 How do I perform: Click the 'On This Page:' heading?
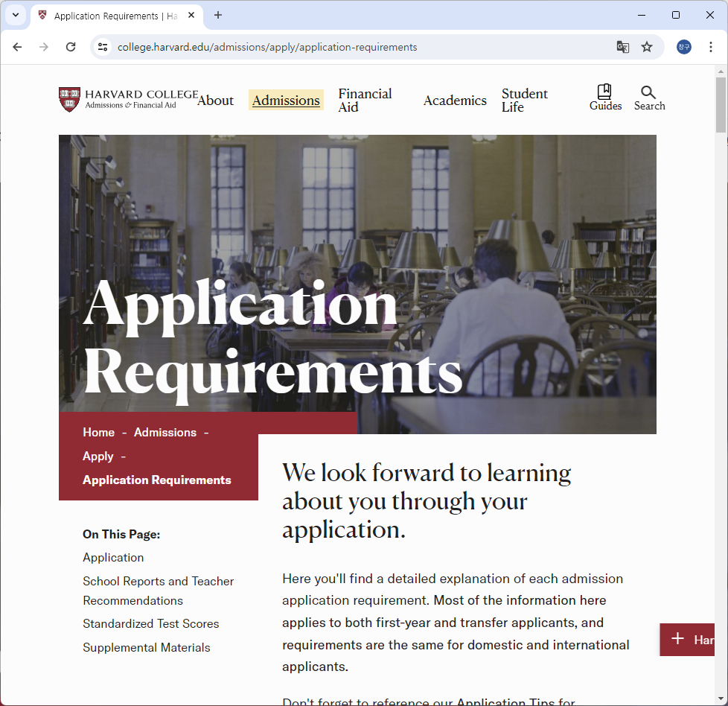tap(121, 534)
